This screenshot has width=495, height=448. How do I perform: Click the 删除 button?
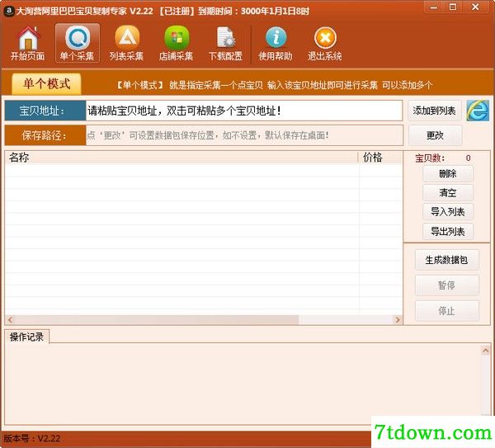point(448,173)
